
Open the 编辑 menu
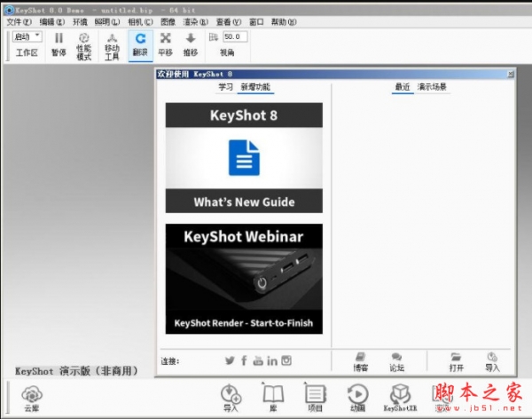point(52,22)
